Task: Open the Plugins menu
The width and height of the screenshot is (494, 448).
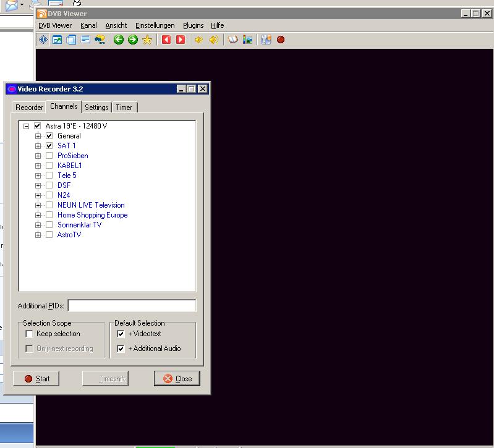Action: coord(193,25)
